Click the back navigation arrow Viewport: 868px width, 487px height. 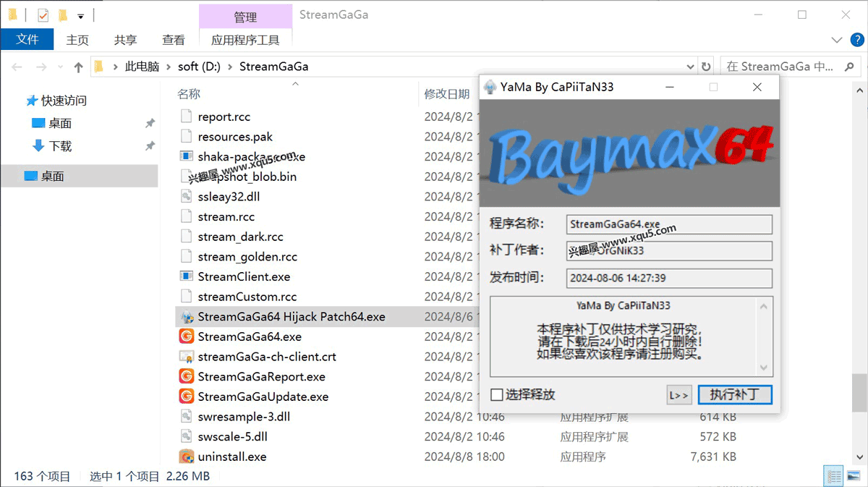point(17,67)
